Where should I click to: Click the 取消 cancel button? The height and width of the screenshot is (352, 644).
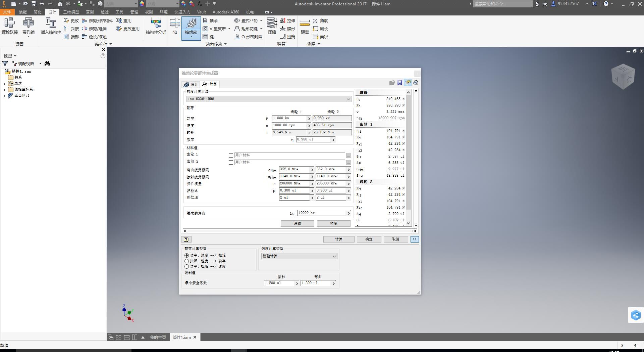[x=396, y=239]
